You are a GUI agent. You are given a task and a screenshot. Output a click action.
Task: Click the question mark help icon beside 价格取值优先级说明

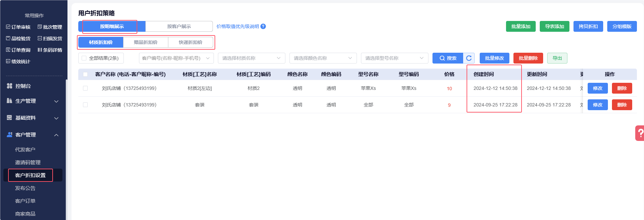pyautogui.click(x=263, y=26)
